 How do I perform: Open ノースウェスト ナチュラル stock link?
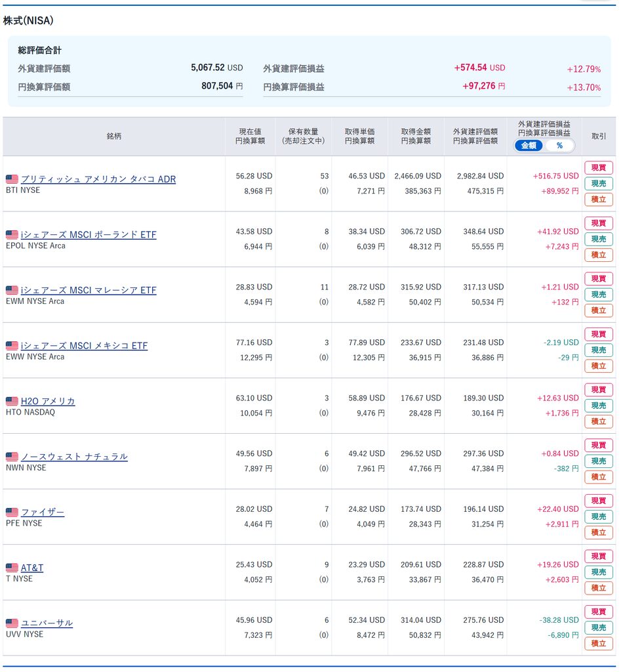coord(75,457)
